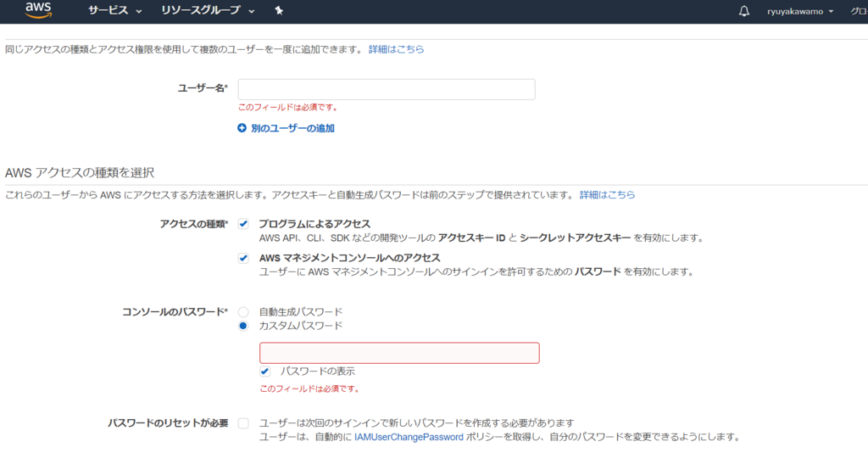Open the サービス menu

click(114, 10)
